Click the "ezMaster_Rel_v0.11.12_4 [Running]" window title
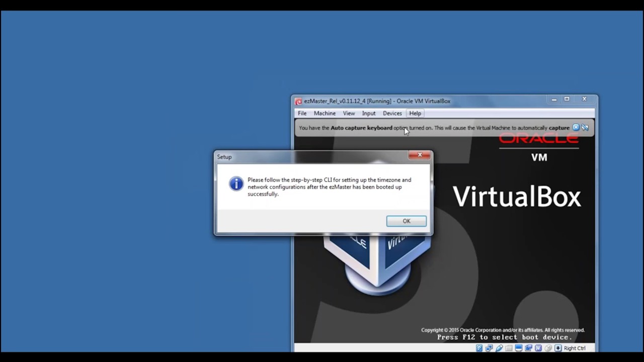Viewport: 644px width, 362px height. (x=348, y=101)
